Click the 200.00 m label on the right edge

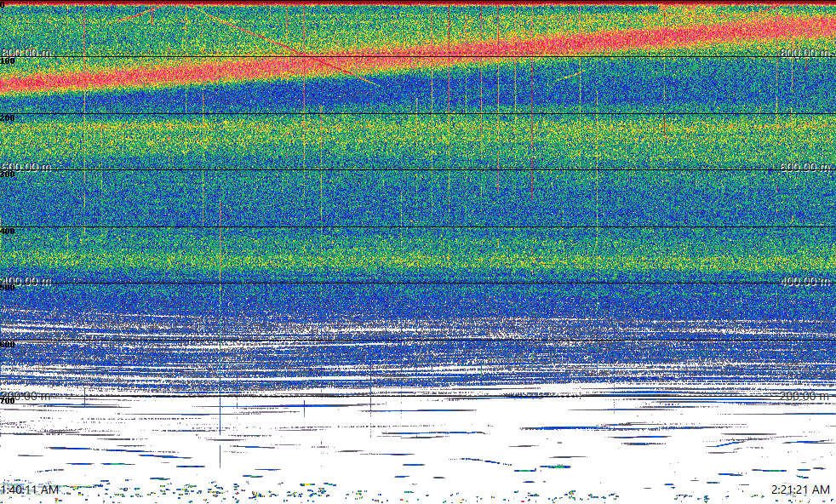tap(805, 396)
